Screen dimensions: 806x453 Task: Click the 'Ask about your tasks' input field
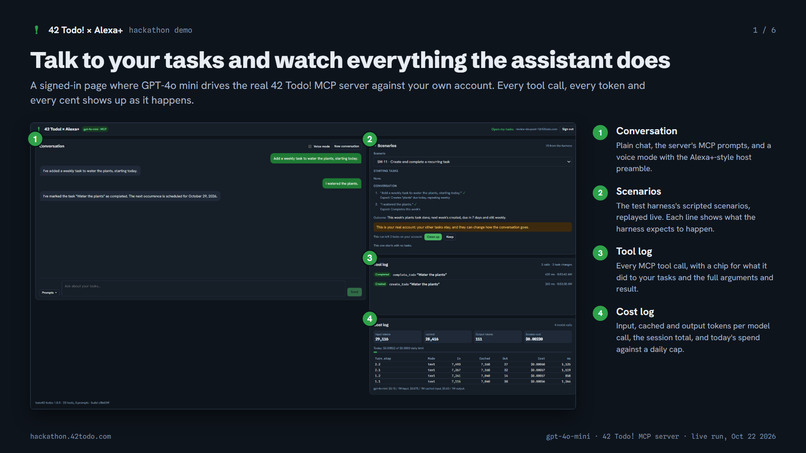point(204,289)
